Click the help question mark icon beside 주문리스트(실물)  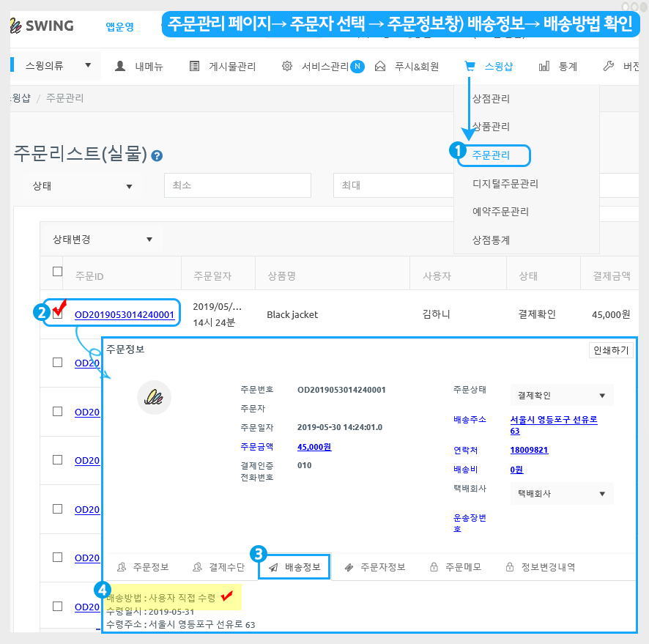tap(157, 155)
